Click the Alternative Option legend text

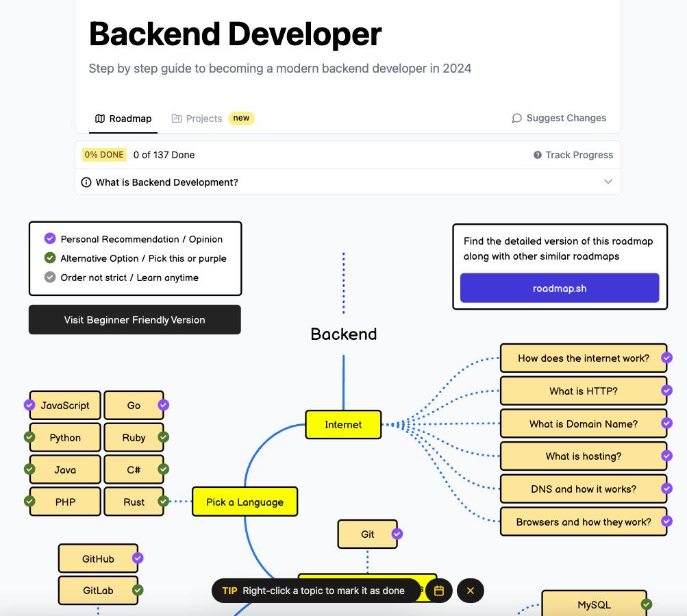click(x=143, y=258)
